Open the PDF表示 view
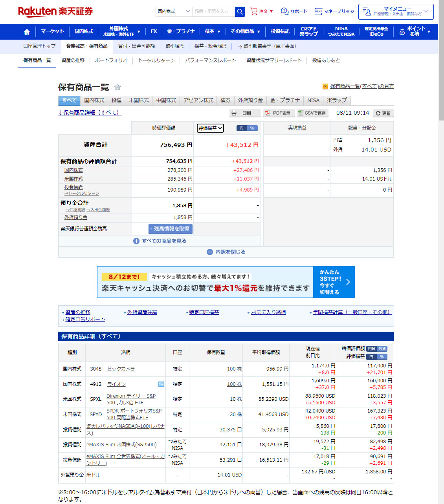Screen dimensions: 444x504 tap(278, 113)
